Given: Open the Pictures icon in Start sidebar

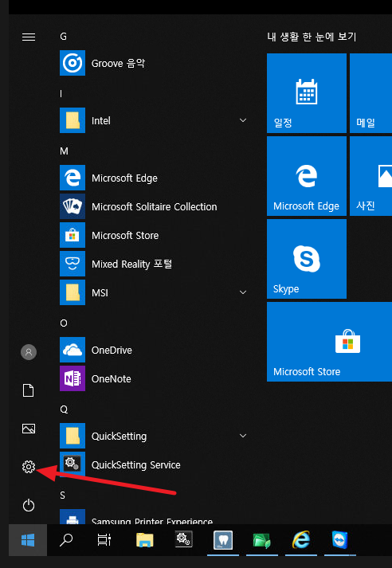Looking at the screenshot, I should pyautogui.click(x=28, y=429).
